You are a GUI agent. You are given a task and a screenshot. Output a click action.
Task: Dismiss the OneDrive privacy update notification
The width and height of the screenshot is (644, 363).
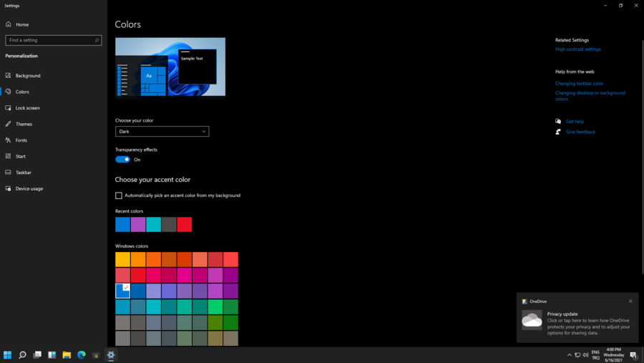[630, 301]
